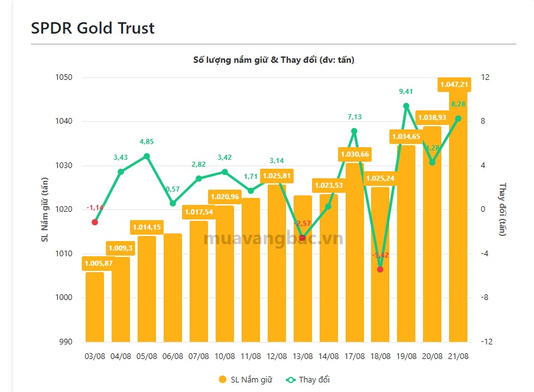The width and height of the screenshot is (534, 392).
Task: Click the 7,13 green point on 17/08
Action: coord(354,131)
